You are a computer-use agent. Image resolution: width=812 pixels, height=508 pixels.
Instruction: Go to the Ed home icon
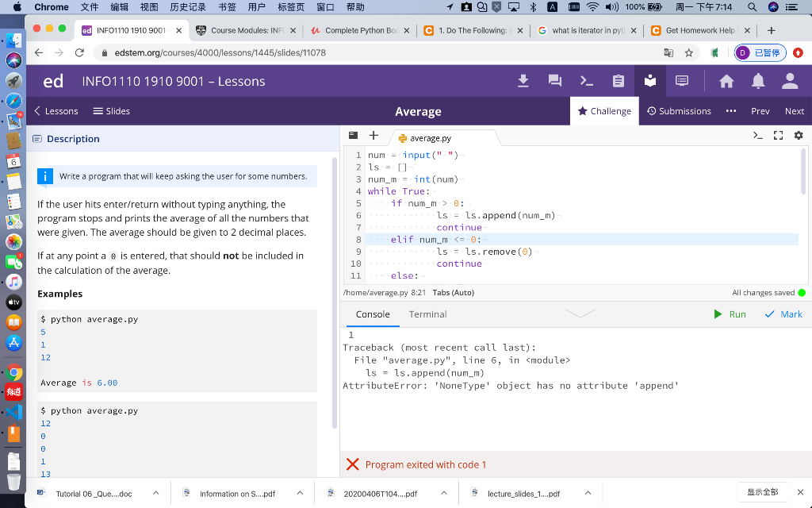click(726, 81)
